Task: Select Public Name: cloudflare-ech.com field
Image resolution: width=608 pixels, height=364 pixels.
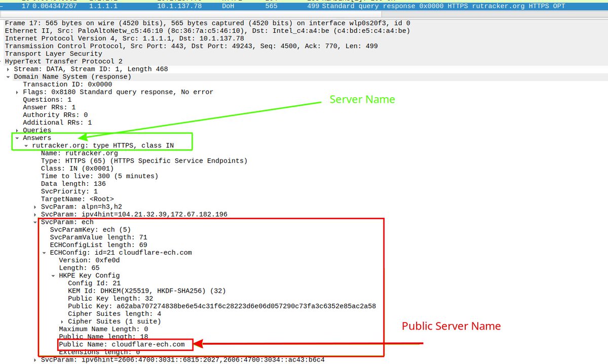Action: [x=122, y=344]
